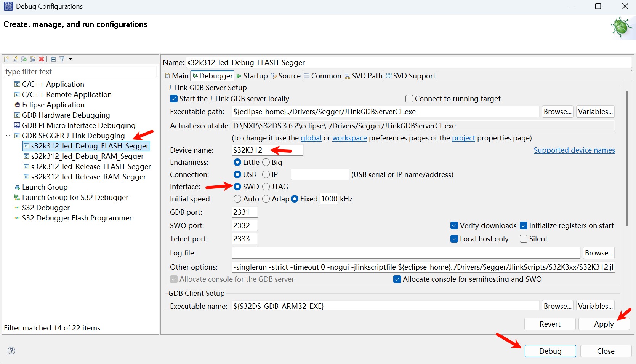Delete selected configuration with red X icon

point(42,59)
